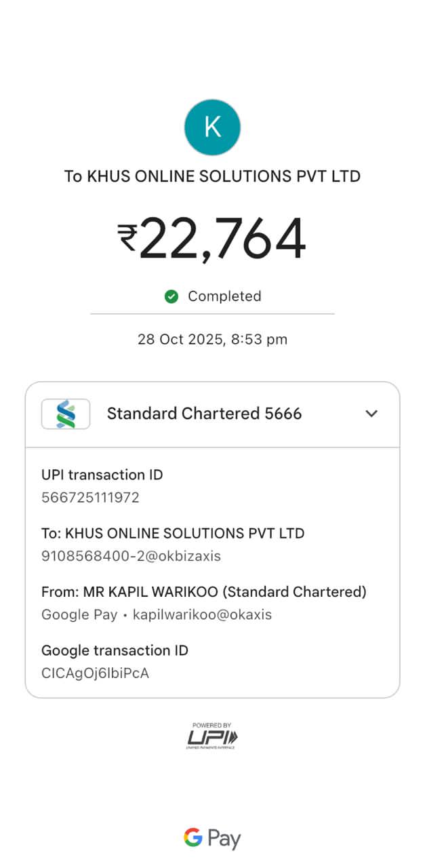Click the rupee symbol beside the amount
Screen dimensions: 425x868
pos(127,238)
